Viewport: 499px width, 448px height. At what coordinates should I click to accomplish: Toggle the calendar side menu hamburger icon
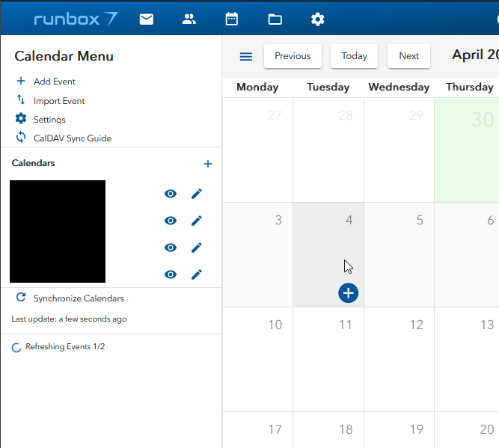click(246, 57)
